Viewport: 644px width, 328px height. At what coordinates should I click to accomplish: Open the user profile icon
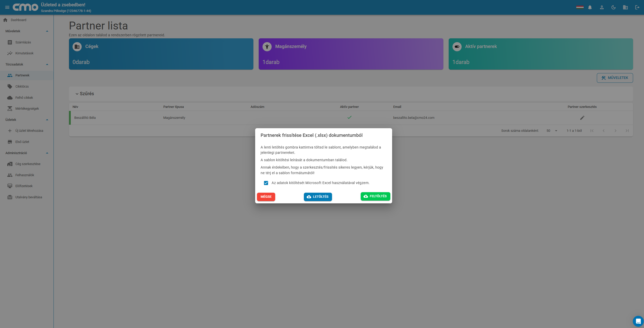602,7
